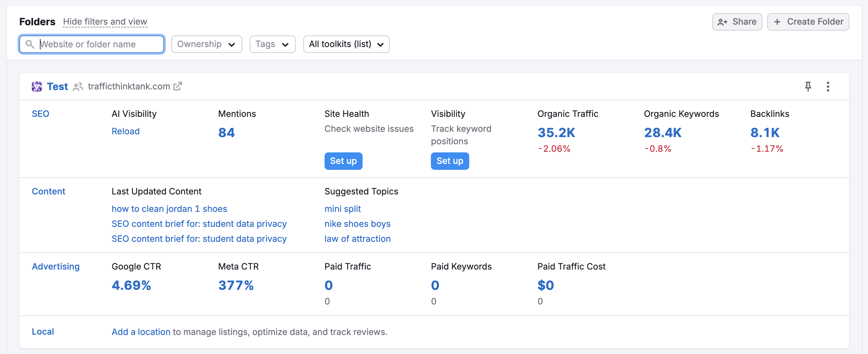Click the Test folder logo icon
This screenshot has width=868, height=354.
pos(37,87)
